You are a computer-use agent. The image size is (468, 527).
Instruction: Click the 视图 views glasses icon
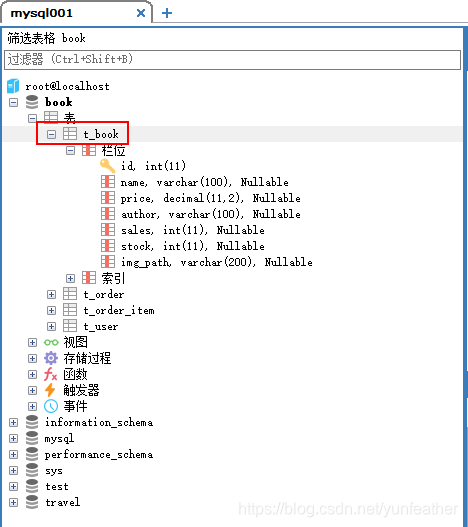pyautogui.click(x=51, y=342)
